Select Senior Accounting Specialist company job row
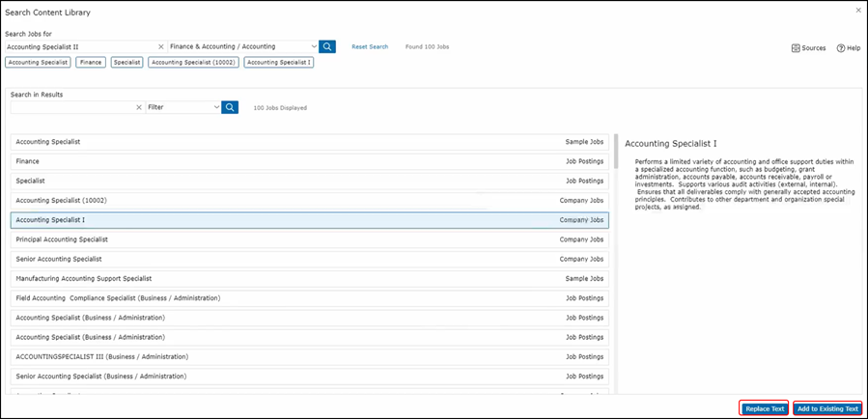868x420 pixels. pyautogui.click(x=309, y=259)
